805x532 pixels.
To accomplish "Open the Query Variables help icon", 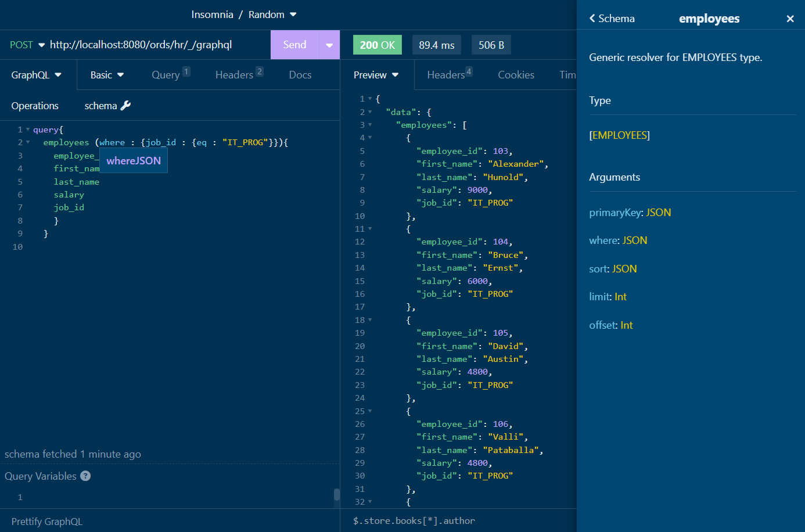I will 85,476.
